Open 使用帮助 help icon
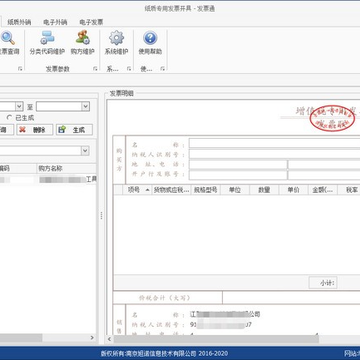360x360 pixels. coord(150,43)
